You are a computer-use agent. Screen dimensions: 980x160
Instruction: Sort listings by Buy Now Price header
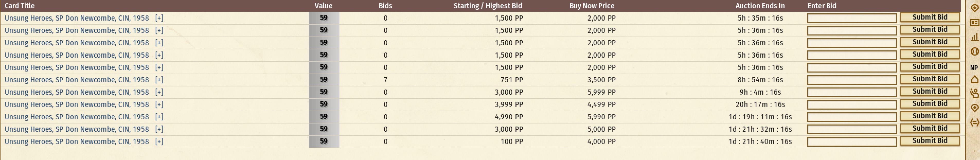coord(592,6)
